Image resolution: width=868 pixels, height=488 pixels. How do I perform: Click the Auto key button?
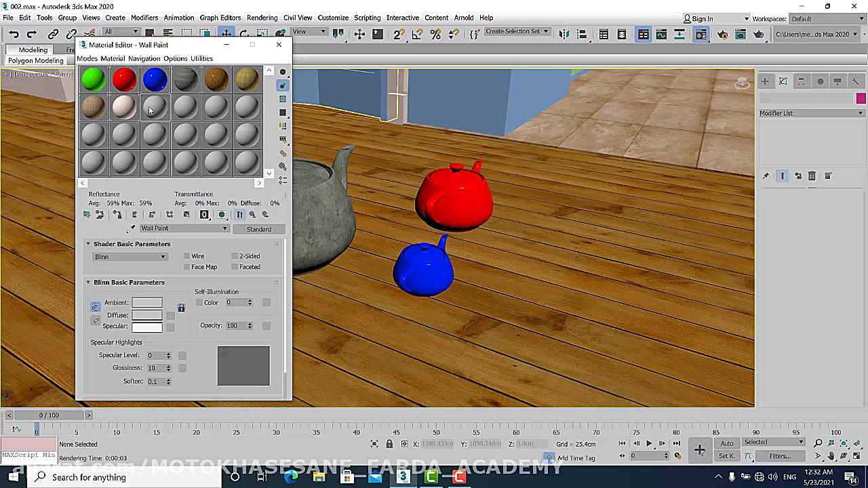pos(726,443)
